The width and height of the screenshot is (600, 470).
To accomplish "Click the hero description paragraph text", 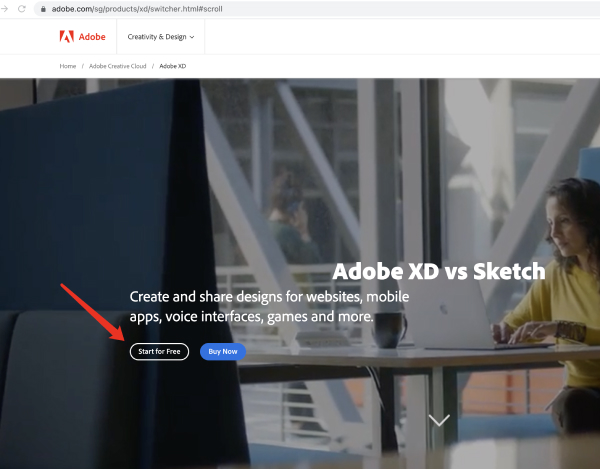I will 252,306.
